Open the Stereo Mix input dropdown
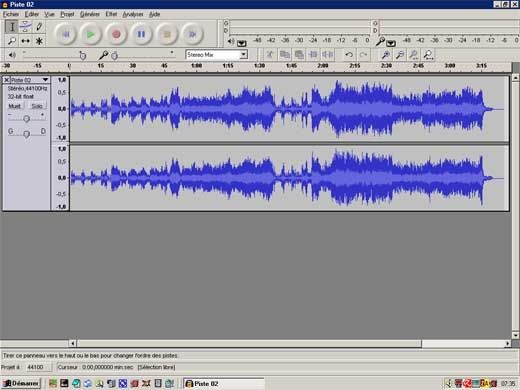520x390 pixels. [x=243, y=54]
